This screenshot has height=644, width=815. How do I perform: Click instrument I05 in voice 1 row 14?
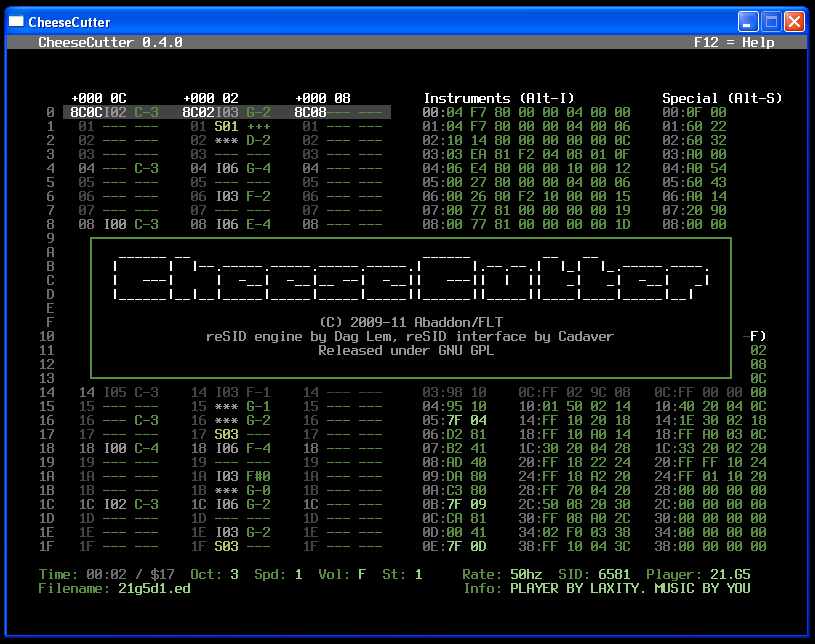coord(115,392)
